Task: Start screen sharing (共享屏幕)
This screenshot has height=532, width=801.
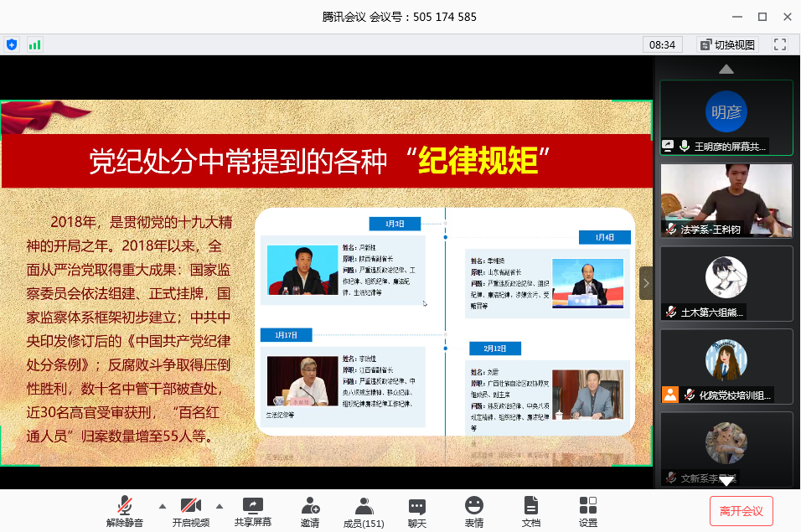Action: click(252, 511)
